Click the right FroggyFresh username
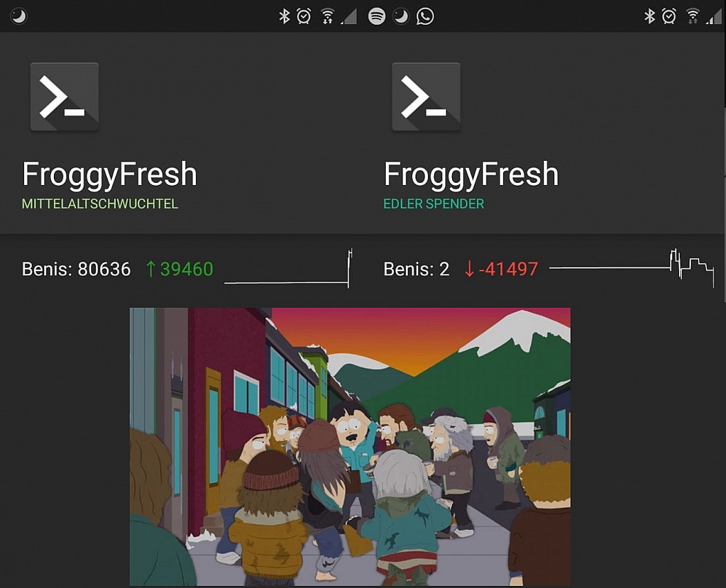This screenshot has height=588, width=726. tap(471, 175)
